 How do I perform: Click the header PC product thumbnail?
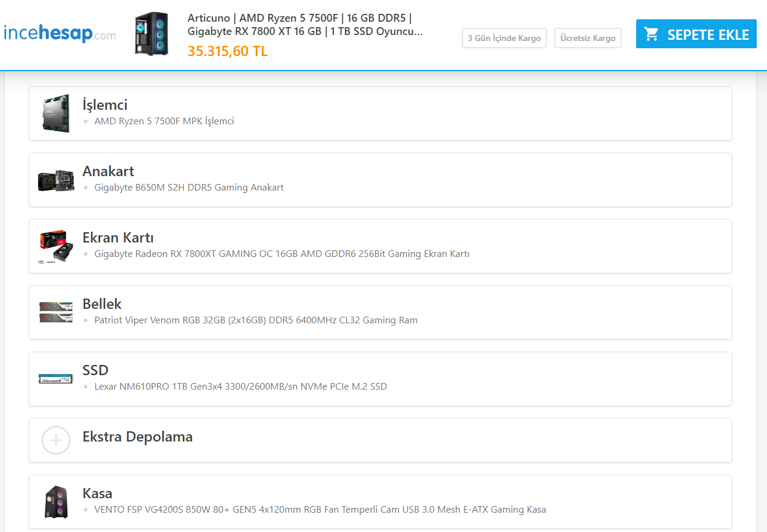point(151,34)
